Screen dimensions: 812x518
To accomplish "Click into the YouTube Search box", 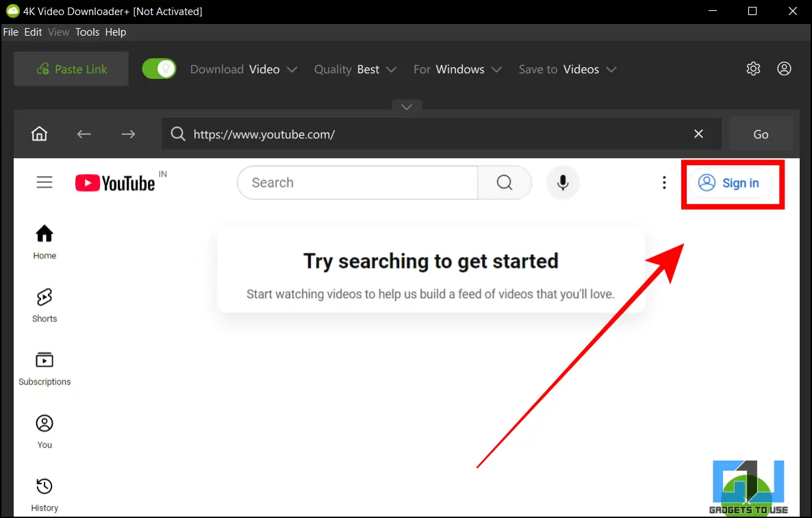I will tap(357, 182).
